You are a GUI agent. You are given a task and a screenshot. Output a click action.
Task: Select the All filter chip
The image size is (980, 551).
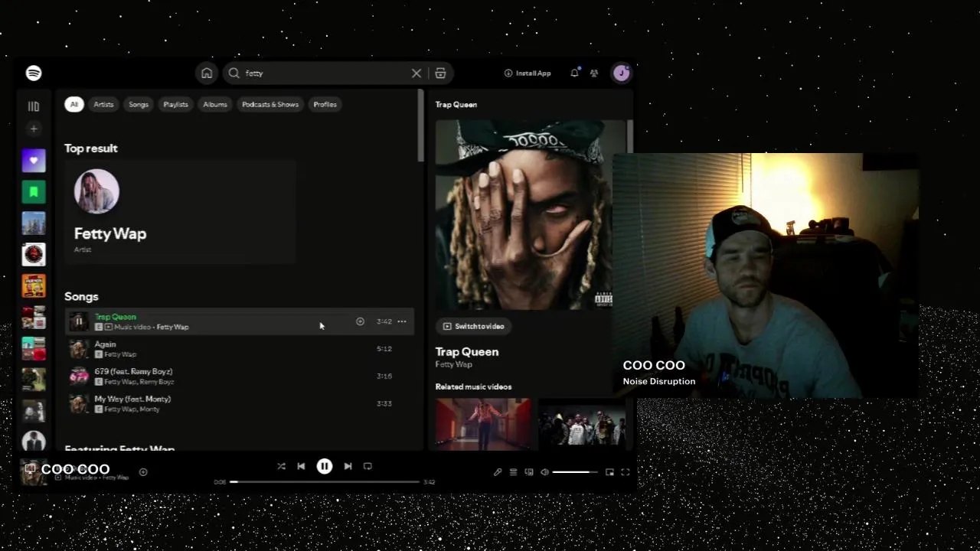click(73, 104)
